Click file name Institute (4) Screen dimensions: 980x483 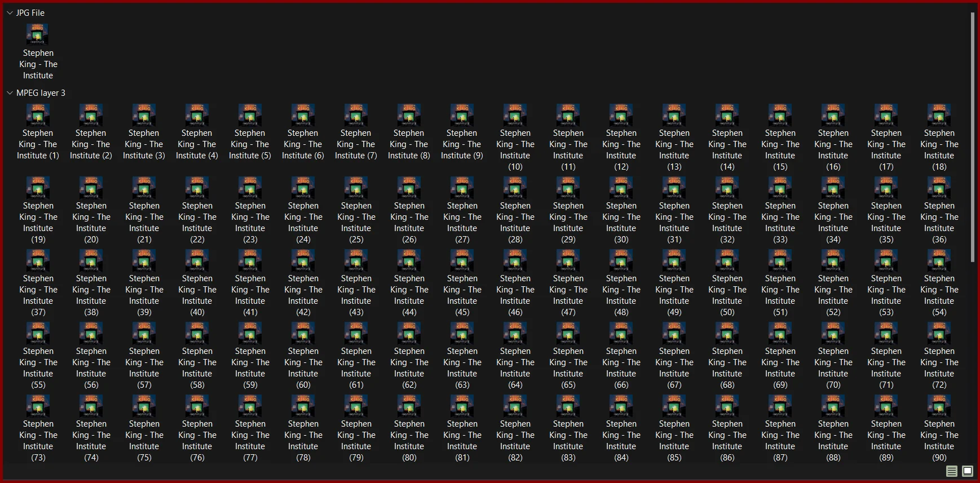point(197,144)
